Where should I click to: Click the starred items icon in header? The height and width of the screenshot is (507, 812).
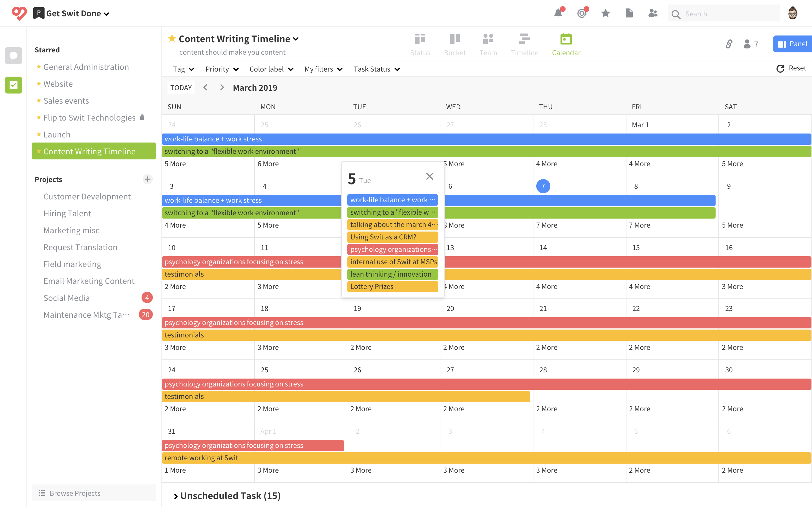[605, 14]
